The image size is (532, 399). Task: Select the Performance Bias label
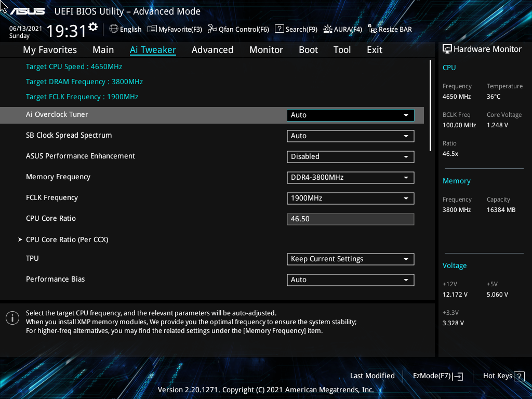(x=55, y=279)
